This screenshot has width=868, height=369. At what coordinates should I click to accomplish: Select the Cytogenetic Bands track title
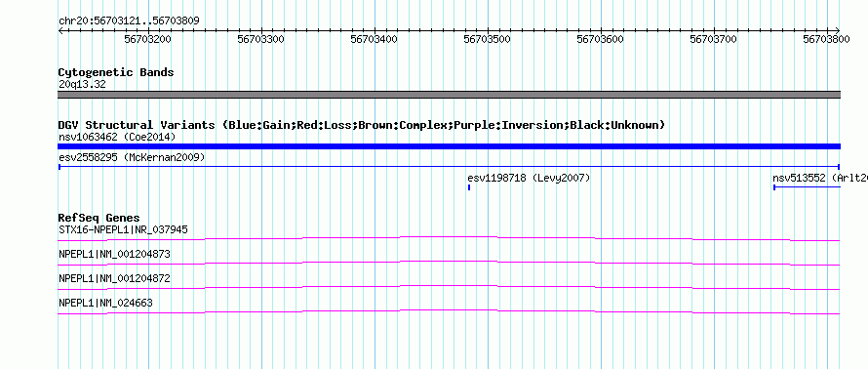coord(116,72)
